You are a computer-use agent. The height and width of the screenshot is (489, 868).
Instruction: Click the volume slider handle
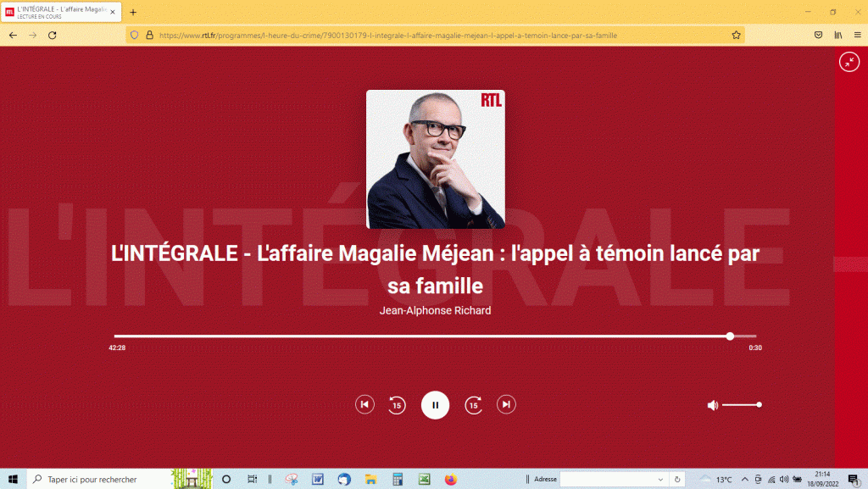click(759, 405)
